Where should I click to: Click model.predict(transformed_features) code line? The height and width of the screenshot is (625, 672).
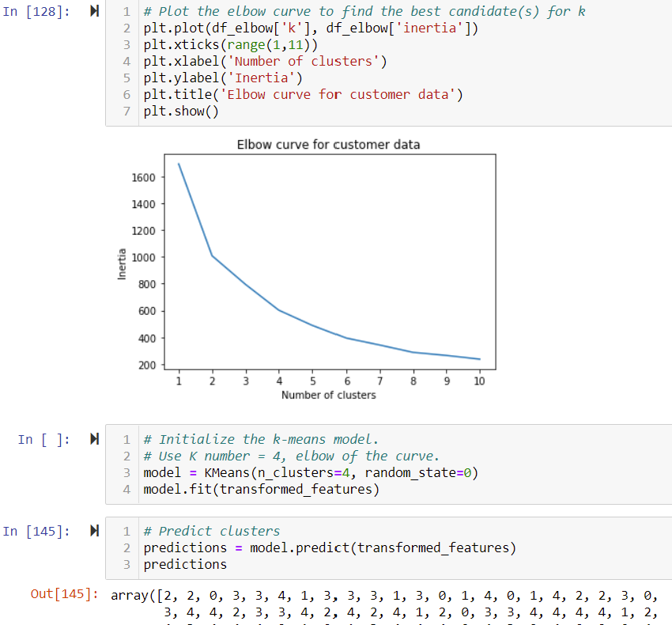tap(330, 547)
